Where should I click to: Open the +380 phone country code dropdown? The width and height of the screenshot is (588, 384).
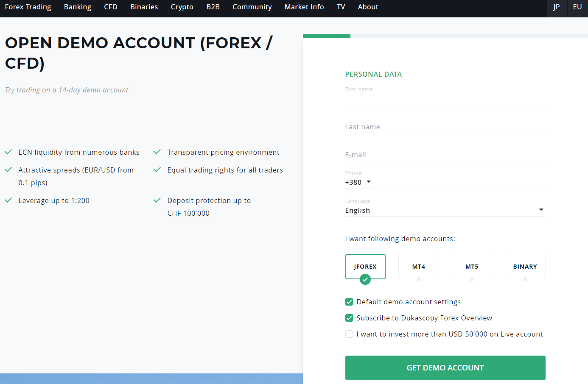pyautogui.click(x=358, y=182)
